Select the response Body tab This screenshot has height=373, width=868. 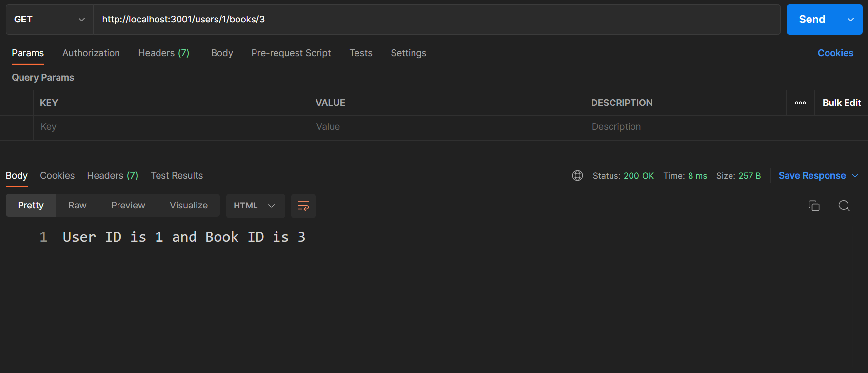[17, 175]
